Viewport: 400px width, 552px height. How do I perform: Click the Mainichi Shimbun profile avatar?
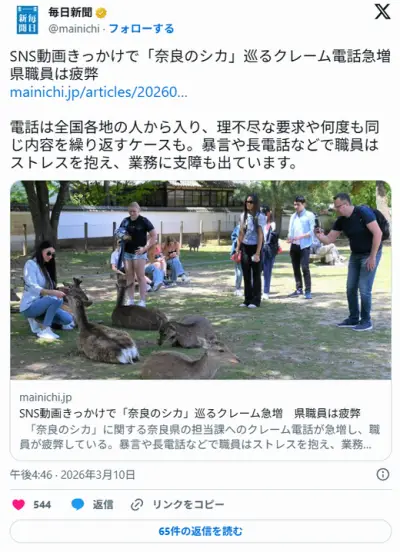click(x=27, y=20)
